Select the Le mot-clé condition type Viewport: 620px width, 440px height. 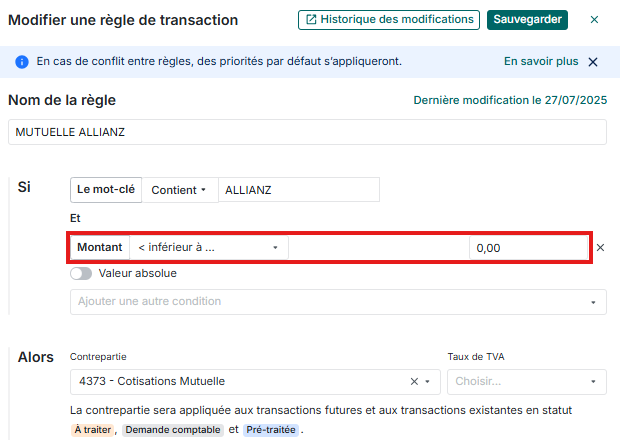pyautogui.click(x=106, y=190)
